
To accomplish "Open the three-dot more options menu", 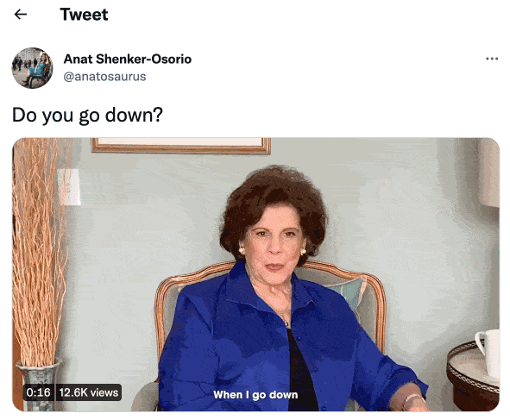I will pyautogui.click(x=492, y=59).
